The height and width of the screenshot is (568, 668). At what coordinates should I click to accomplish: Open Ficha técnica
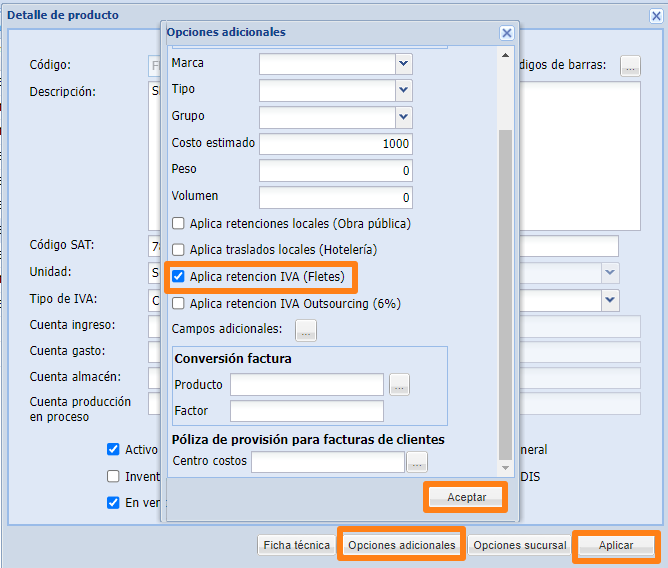296,546
